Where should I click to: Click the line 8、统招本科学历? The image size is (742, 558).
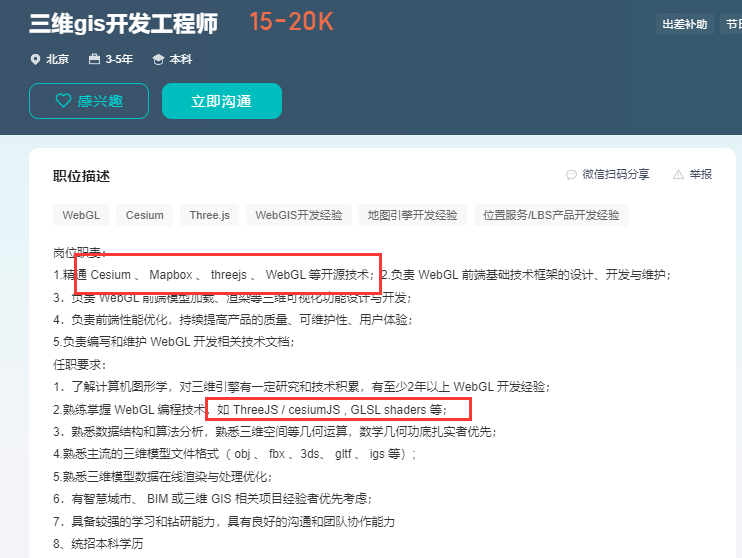[98, 543]
